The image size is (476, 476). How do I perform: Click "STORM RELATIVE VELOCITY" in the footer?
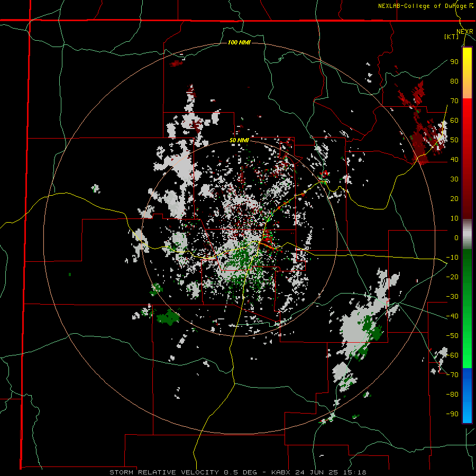click(164, 472)
